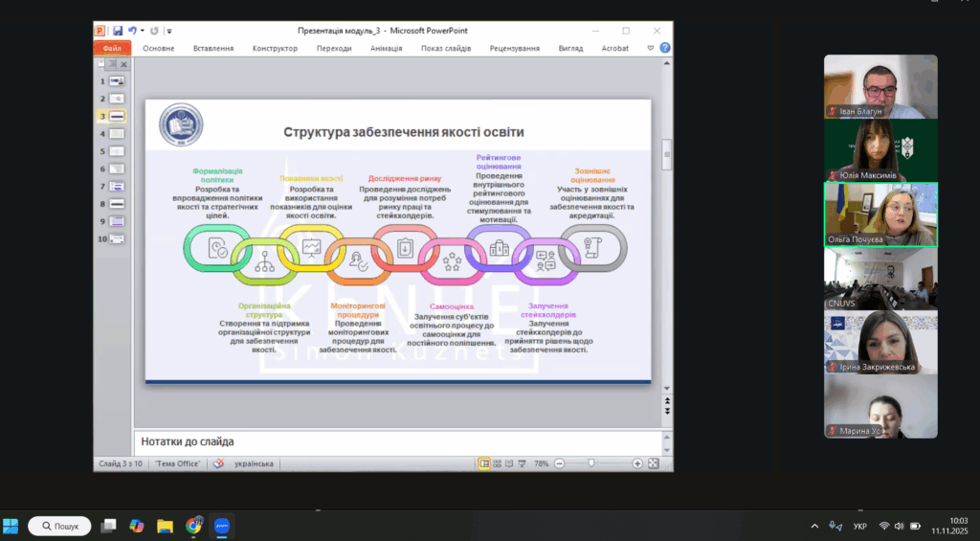Expand Customize Quick Access Toolbar dropdown
The width and height of the screenshot is (980, 541).
point(169,31)
